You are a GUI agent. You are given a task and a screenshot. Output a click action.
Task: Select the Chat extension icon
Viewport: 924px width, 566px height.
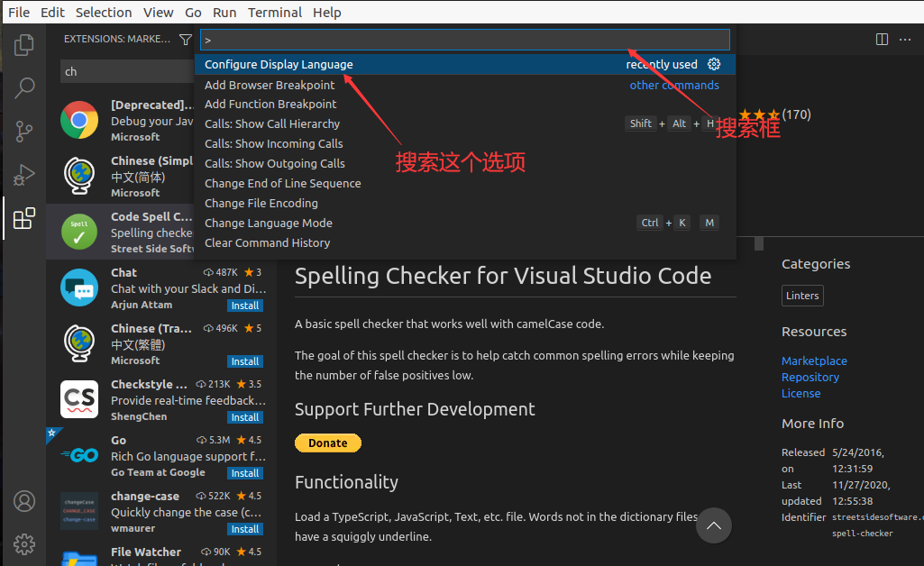tap(79, 288)
